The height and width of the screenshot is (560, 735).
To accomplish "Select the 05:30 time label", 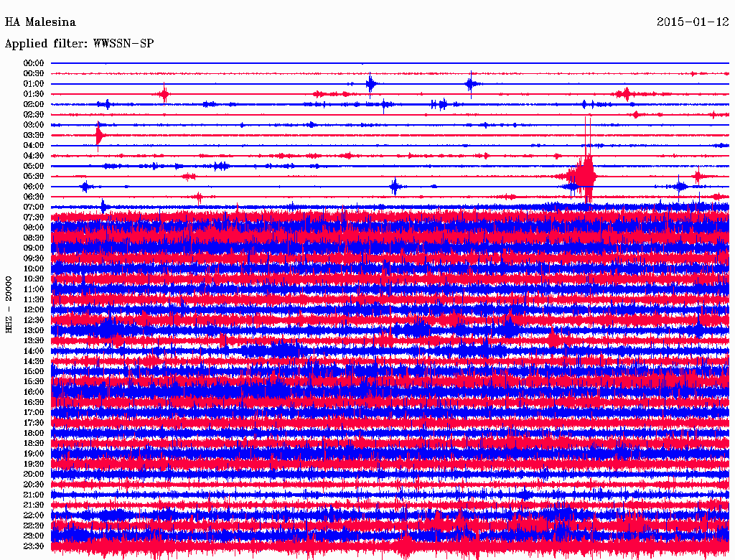I will tap(34, 177).
